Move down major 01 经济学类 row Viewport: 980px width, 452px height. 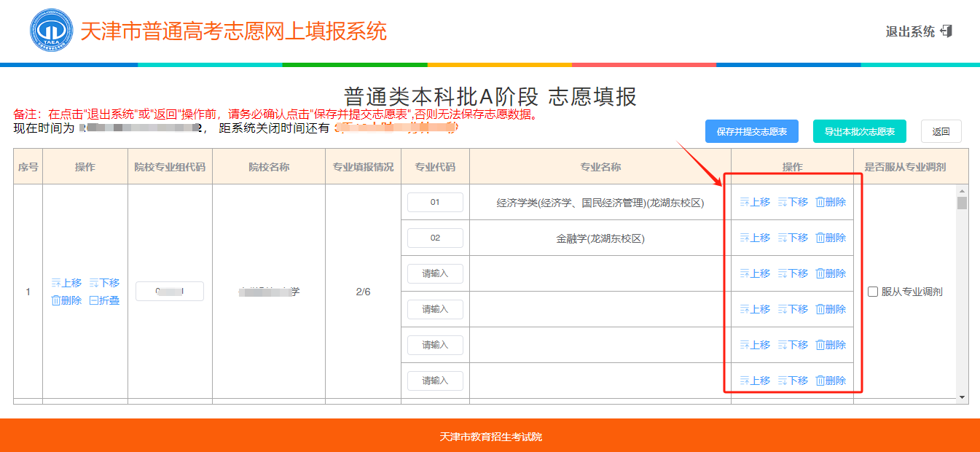793,202
